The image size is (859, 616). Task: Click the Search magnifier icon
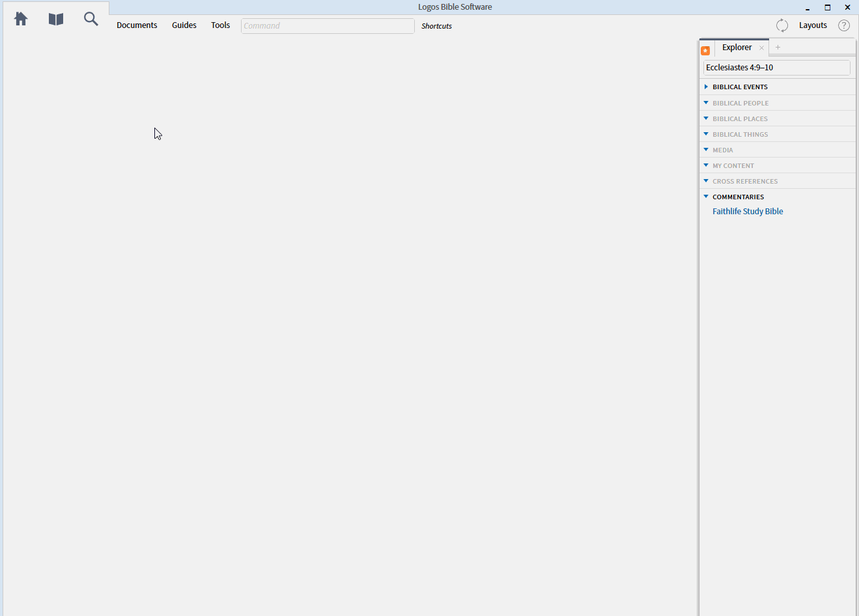[x=91, y=19]
